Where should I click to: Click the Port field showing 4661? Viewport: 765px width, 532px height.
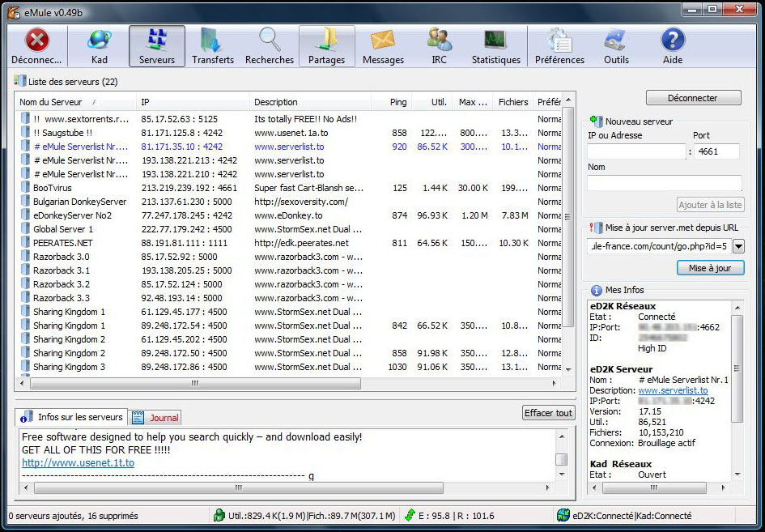[x=716, y=151]
